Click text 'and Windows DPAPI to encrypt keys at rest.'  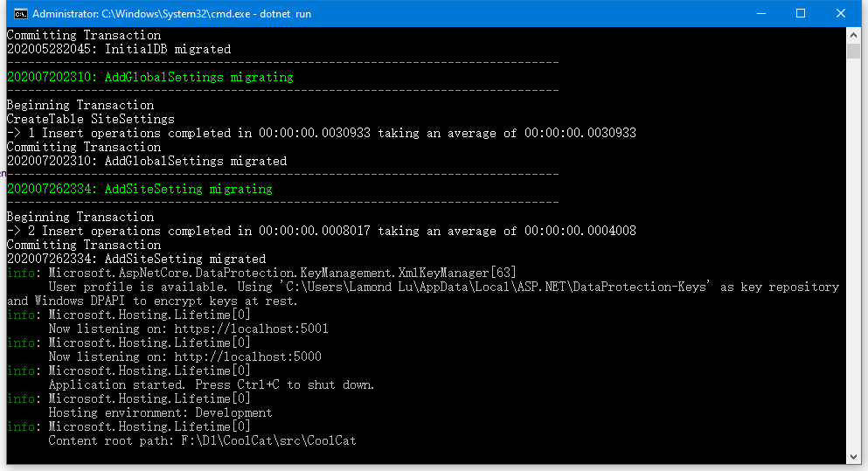coord(152,301)
